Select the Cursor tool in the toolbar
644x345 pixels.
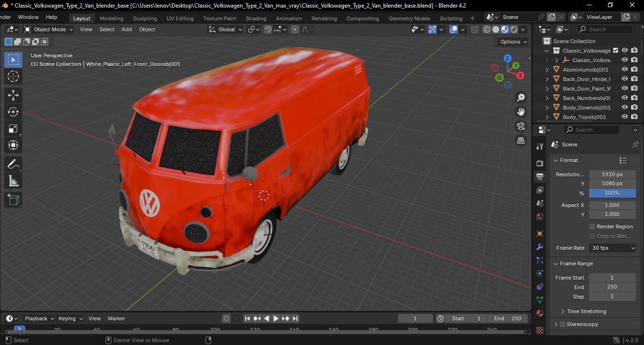pyautogui.click(x=13, y=76)
